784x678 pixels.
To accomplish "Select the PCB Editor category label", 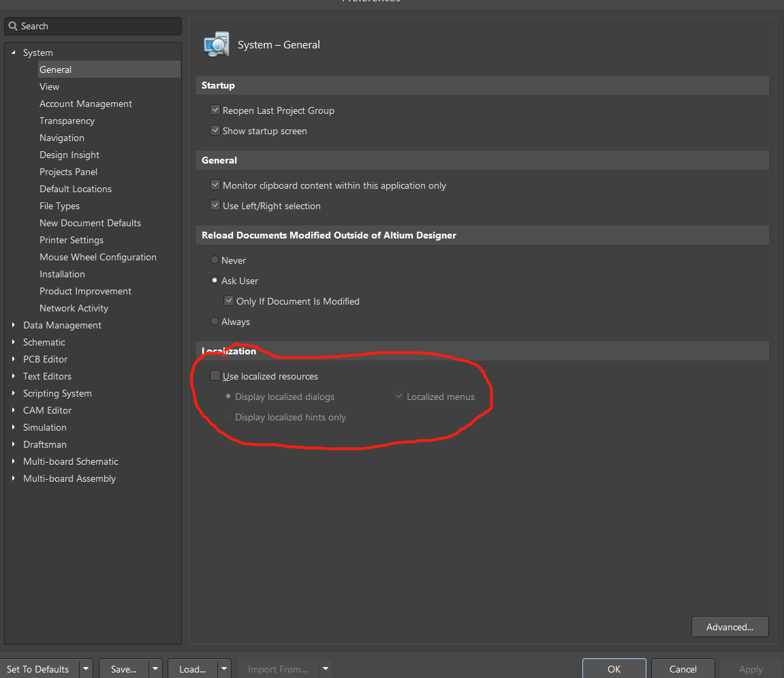I will point(45,359).
